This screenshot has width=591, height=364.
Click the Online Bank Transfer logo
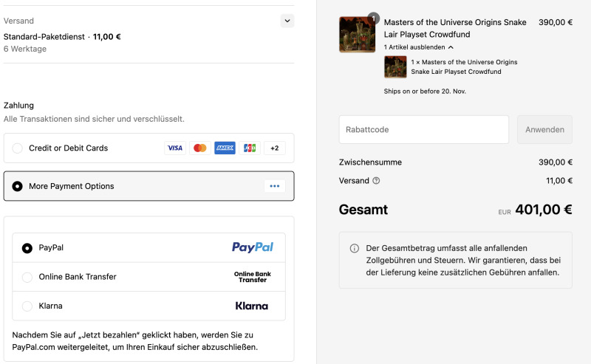tap(253, 277)
